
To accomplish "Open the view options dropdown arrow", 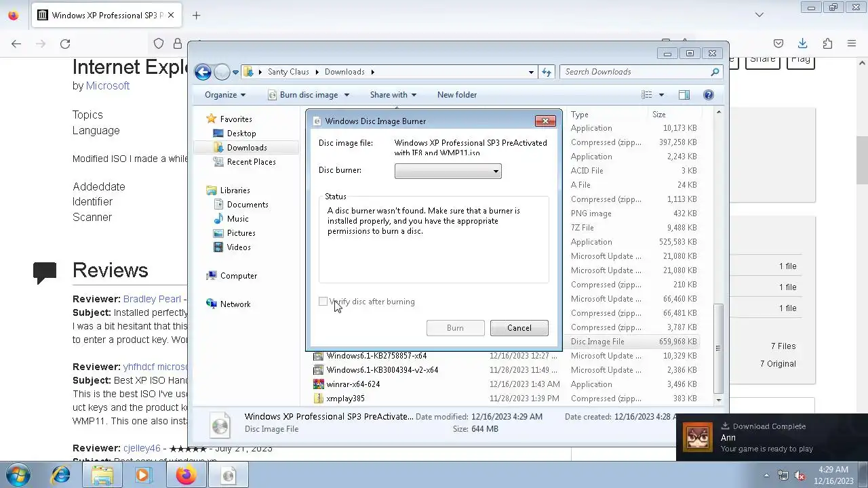I will (661, 95).
